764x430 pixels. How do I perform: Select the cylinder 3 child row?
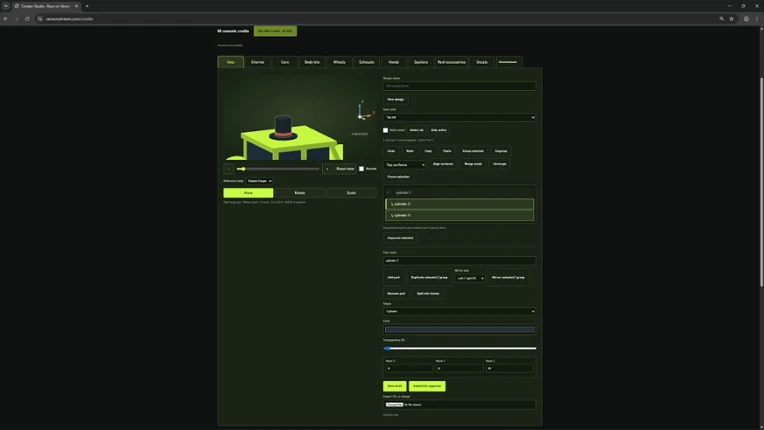[x=459, y=215]
